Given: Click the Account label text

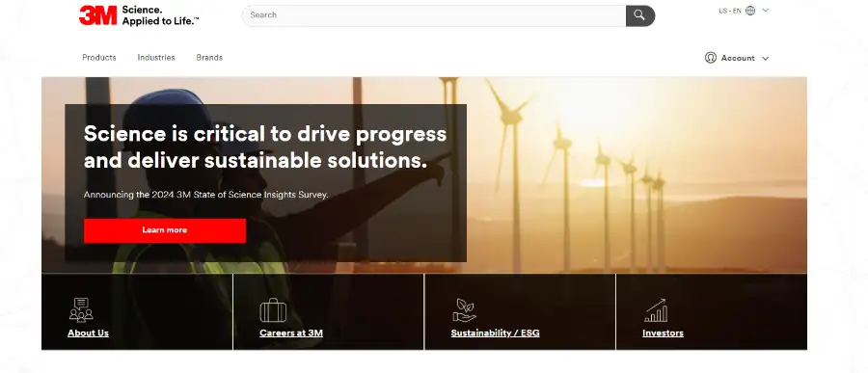Looking at the screenshot, I should point(738,58).
